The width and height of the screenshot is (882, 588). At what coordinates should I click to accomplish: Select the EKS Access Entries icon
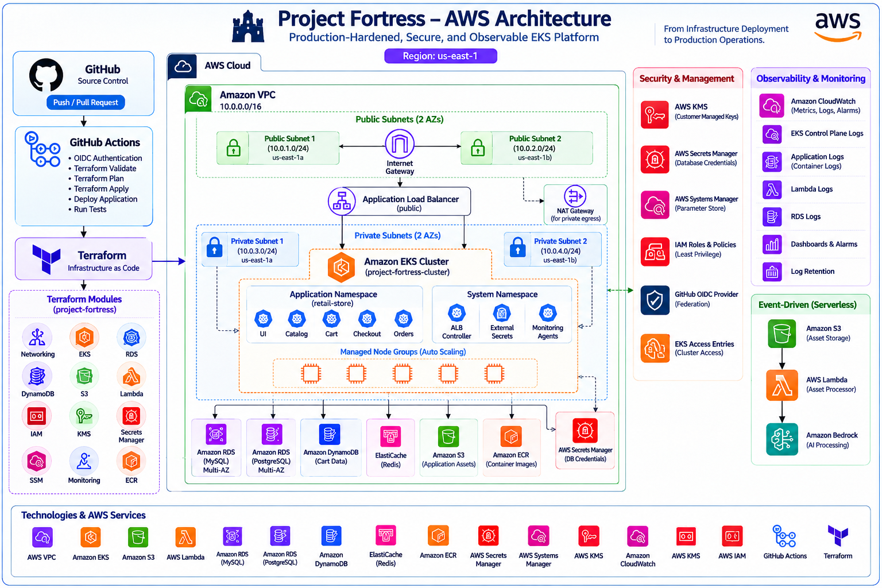655,348
